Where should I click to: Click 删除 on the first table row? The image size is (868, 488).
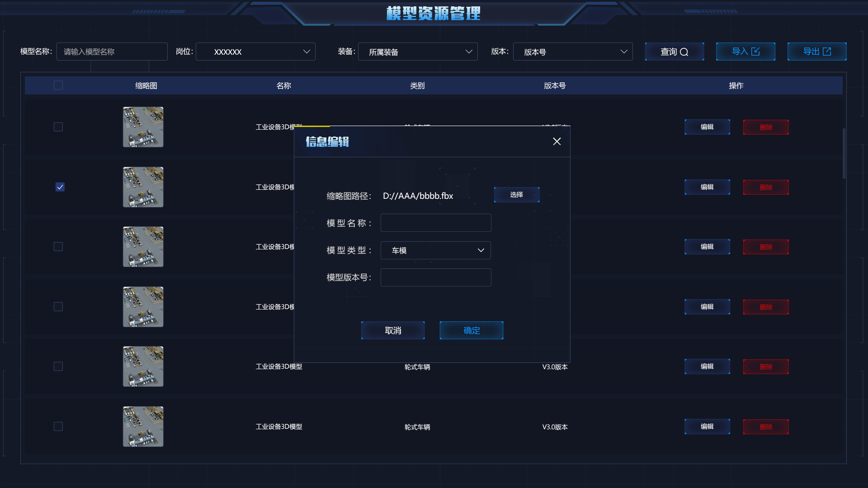pyautogui.click(x=765, y=127)
